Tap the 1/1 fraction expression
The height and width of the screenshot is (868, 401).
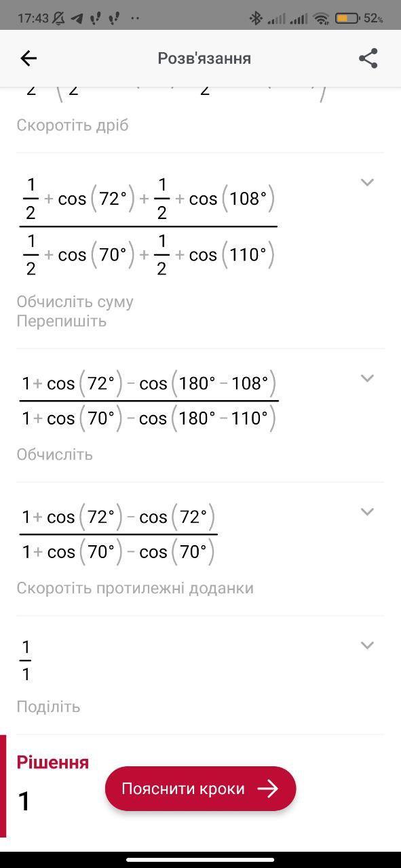[25, 660]
